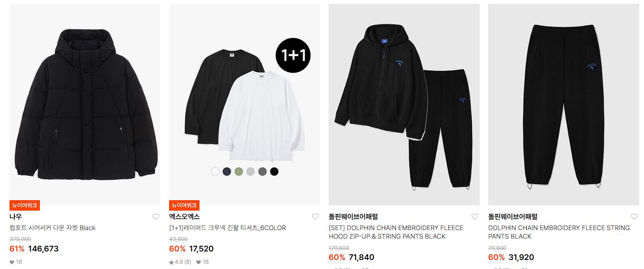Click the star rating 4.9 icon
This screenshot has height=269, width=644.
(x=171, y=262)
